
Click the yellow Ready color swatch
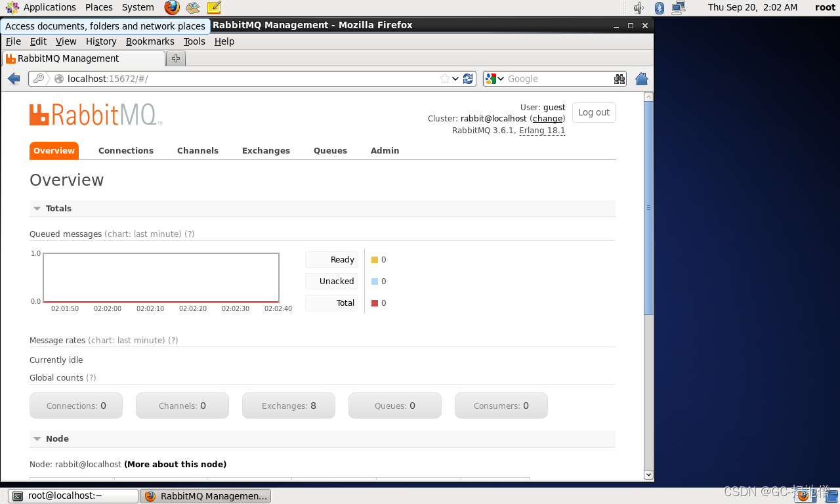[x=375, y=260]
